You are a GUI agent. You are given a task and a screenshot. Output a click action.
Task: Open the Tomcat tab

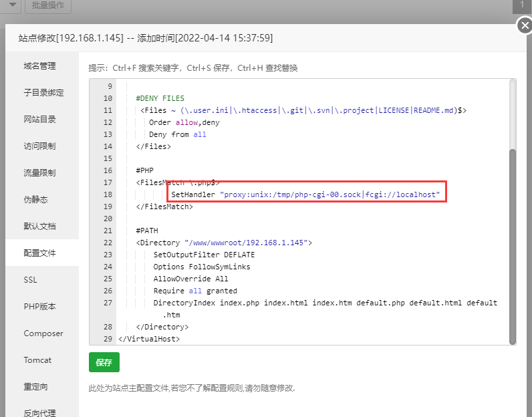tap(37, 360)
